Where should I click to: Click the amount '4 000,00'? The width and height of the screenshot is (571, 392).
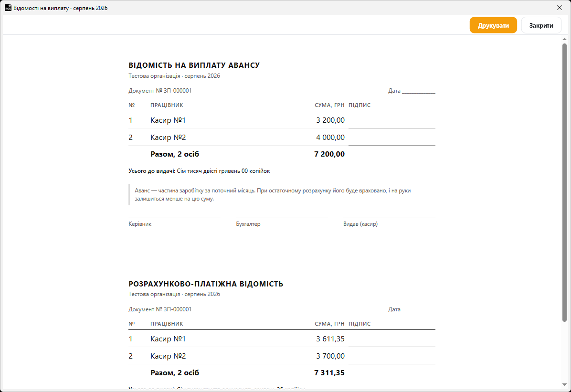330,138
